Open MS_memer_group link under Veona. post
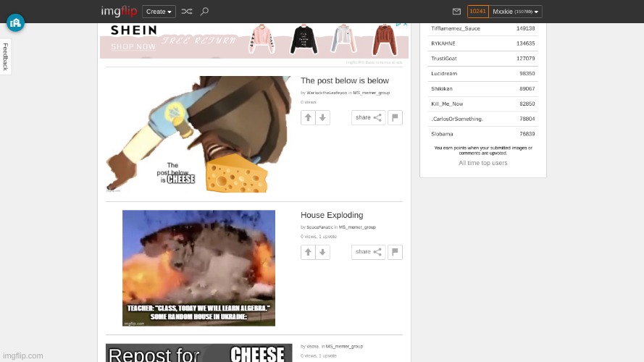644x362 pixels. (344, 346)
